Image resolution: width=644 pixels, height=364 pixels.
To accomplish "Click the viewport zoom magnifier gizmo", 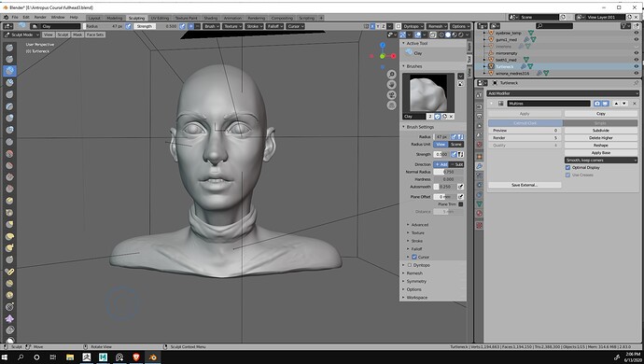I will click(x=391, y=75).
